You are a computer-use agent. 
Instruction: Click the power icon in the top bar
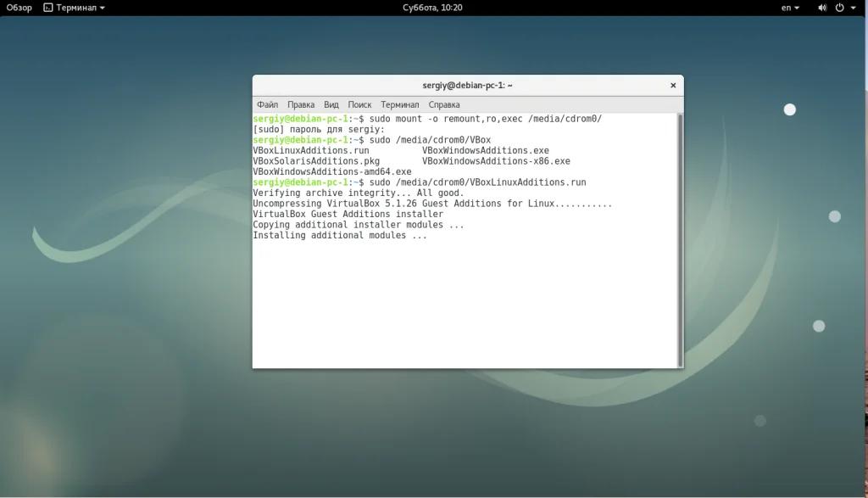tap(839, 8)
